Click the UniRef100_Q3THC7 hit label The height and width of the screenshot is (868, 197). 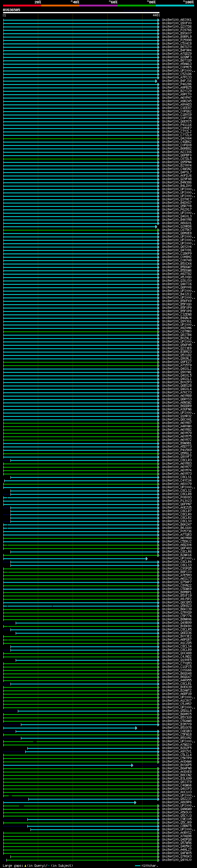coord(177,200)
